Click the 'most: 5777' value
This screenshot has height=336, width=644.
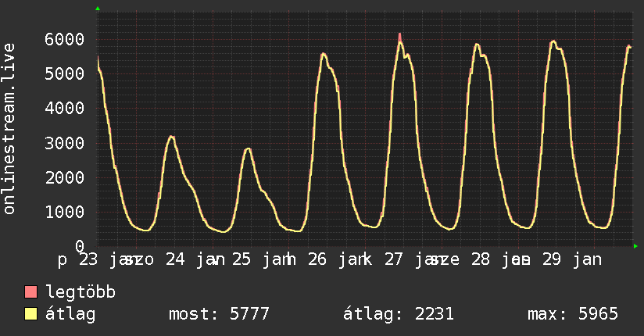coord(219,314)
